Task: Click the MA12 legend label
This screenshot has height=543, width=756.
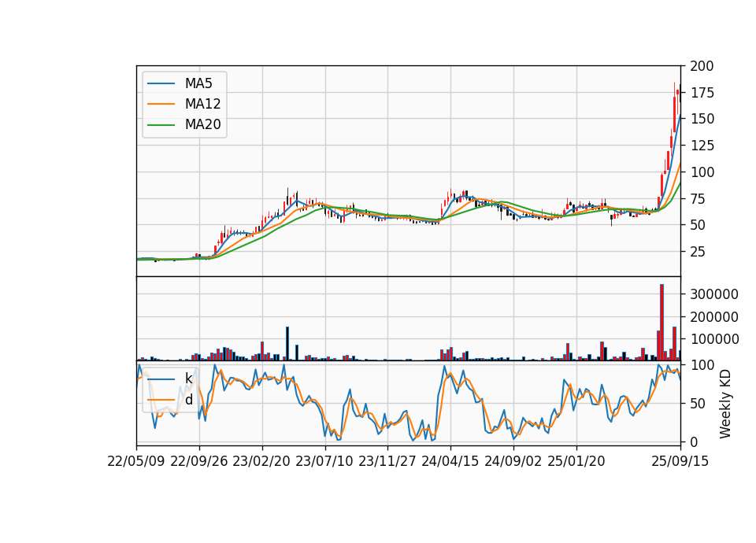Action: pos(202,104)
